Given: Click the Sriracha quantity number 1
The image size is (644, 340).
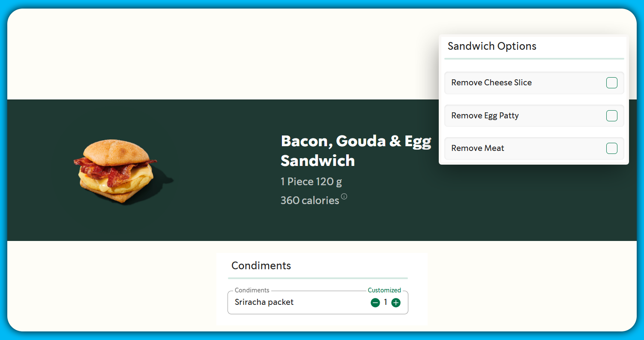Looking at the screenshot, I should coord(386,302).
